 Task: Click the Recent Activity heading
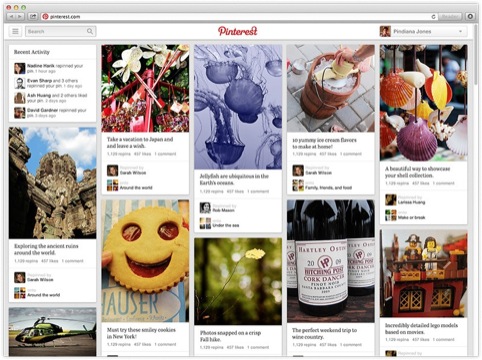[32, 52]
